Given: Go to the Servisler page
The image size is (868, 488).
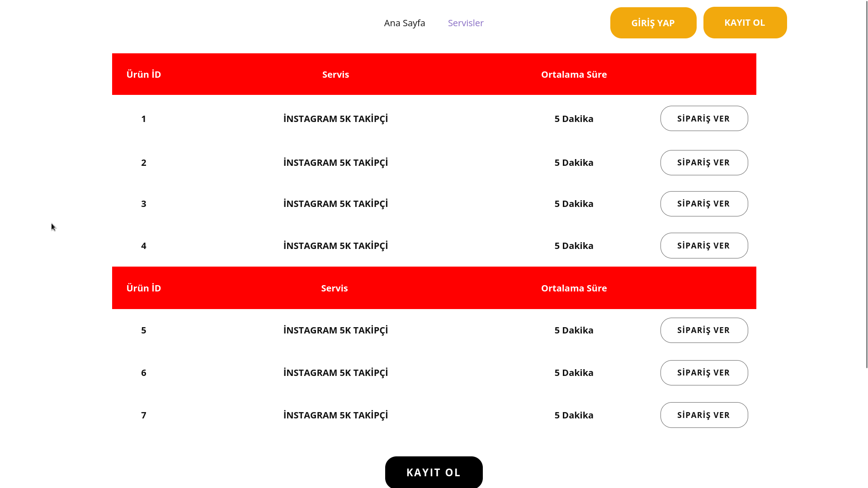Looking at the screenshot, I should click(466, 23).
